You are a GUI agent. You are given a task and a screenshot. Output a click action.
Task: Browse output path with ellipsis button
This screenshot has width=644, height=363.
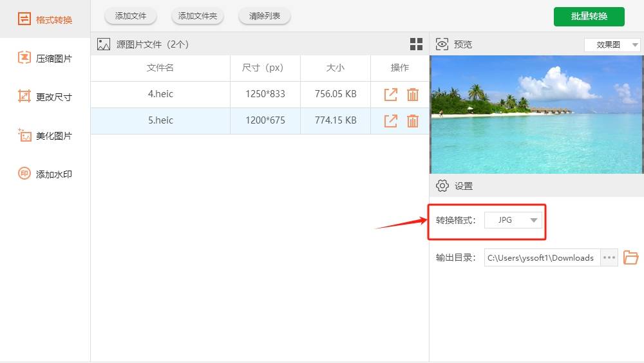[609, 258]
